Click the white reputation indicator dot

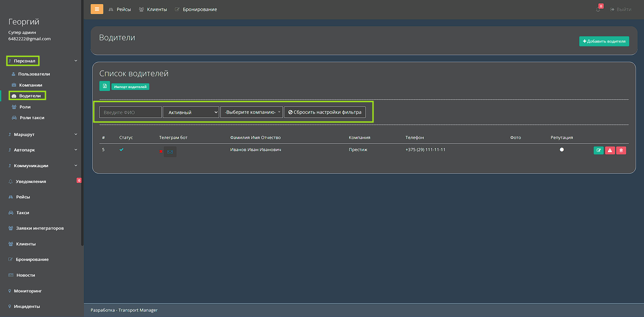[562, 150]
